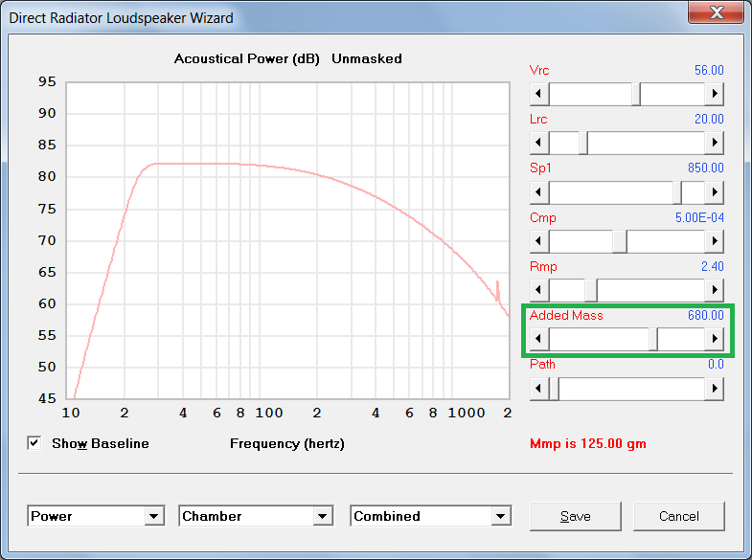The height and width of the screenshot is (560, 752).
Task: Click the left arrow of the Vrc slider
Action: tap(539, 94)
